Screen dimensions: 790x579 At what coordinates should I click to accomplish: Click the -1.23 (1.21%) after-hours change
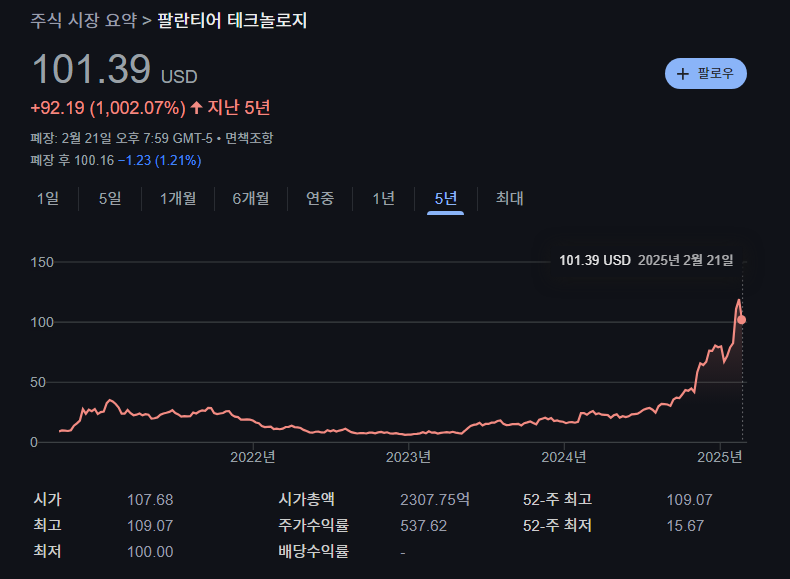(160, 160)
